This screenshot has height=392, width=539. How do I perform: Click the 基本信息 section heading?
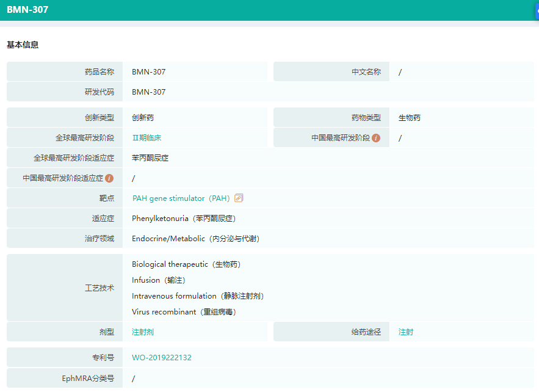pyautogui.click(x=23, y=45)
